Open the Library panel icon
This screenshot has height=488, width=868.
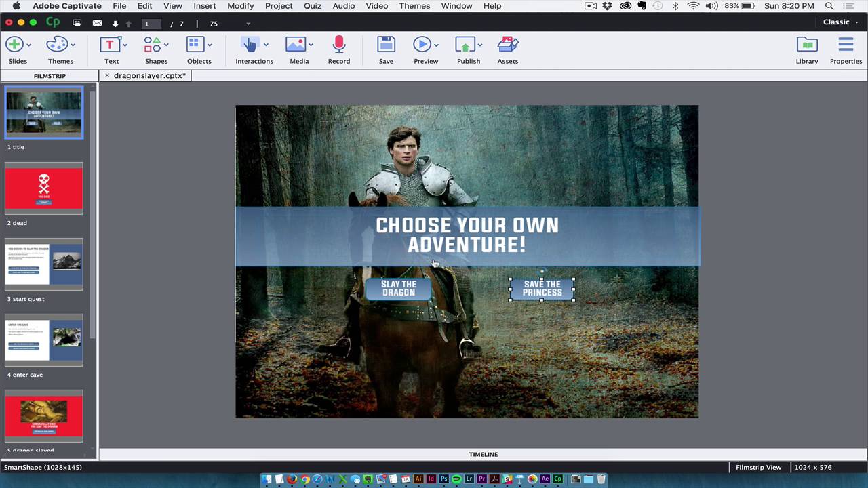pos(807,45)
